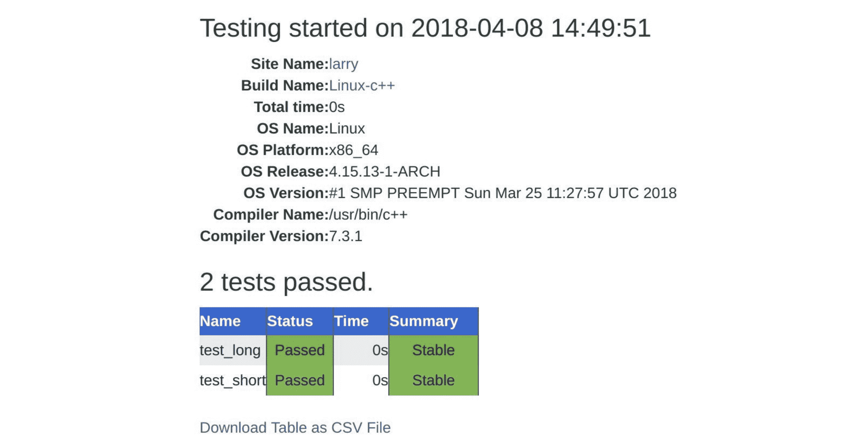This screenshot has width=868, height=442.
Task: Open the site name link larry
Action: [343, 64]
